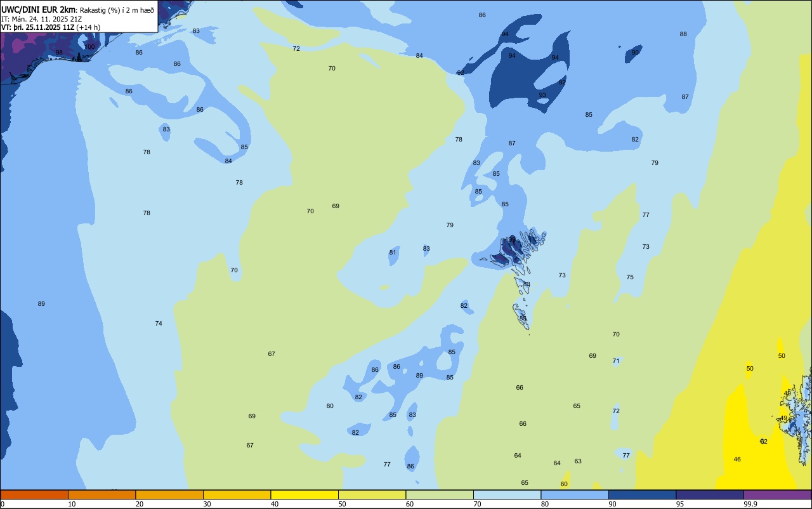Click the map value '100' near Greenland coast

[x=90, y=46]
